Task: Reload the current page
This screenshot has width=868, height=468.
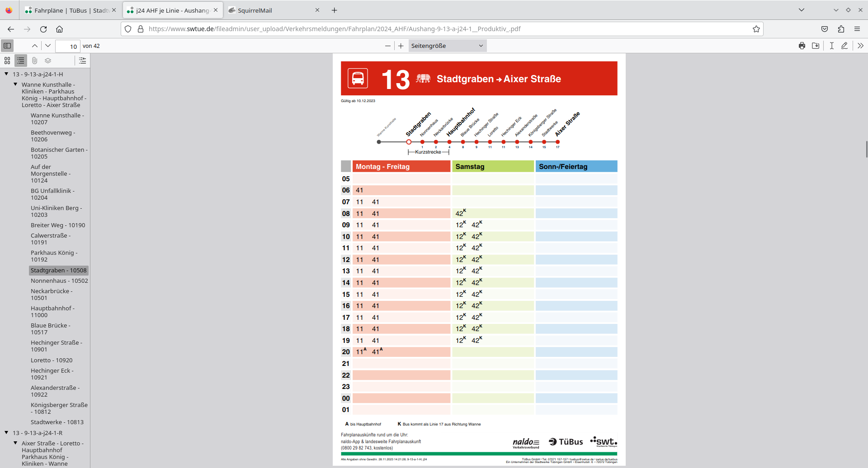Action: (43, 29)
